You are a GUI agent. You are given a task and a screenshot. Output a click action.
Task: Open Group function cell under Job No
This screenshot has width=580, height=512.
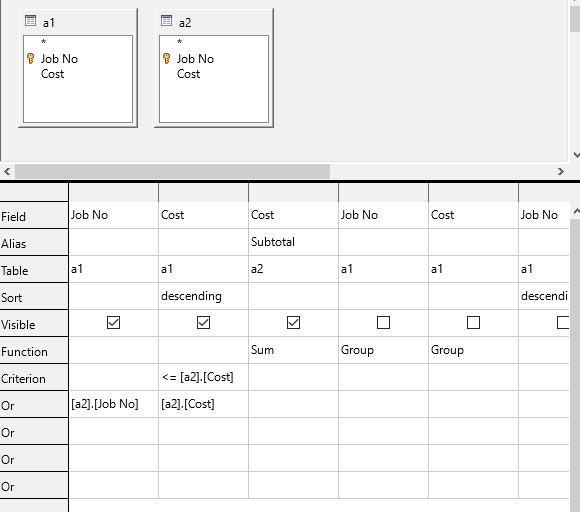tap(383, 350)
